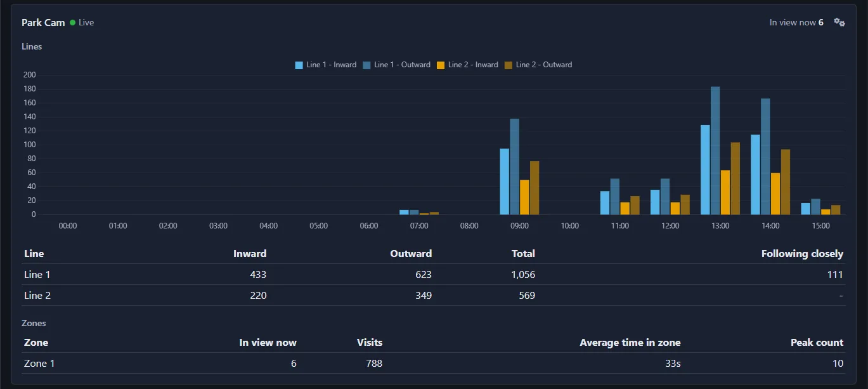Click the Average time in zone header
The image size is (868, 389).
point(630,343)
